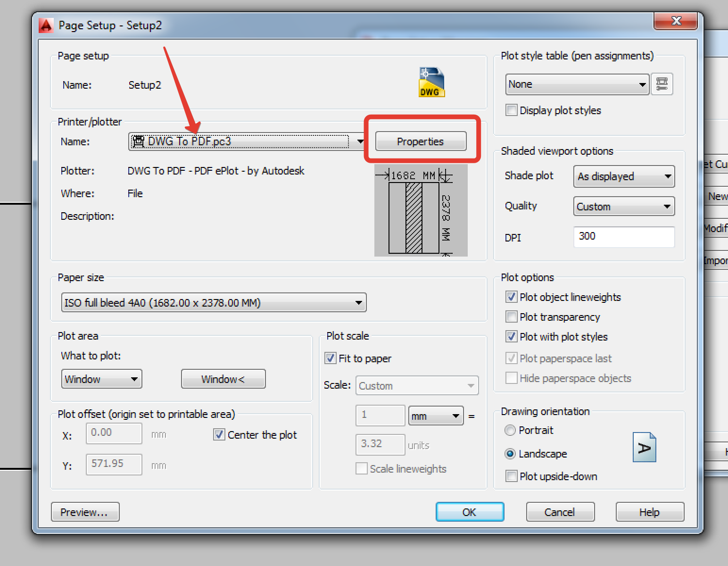Click the page setup name text Setup2
This screenshot has height=566, width=728.
[x=145, y=85]
